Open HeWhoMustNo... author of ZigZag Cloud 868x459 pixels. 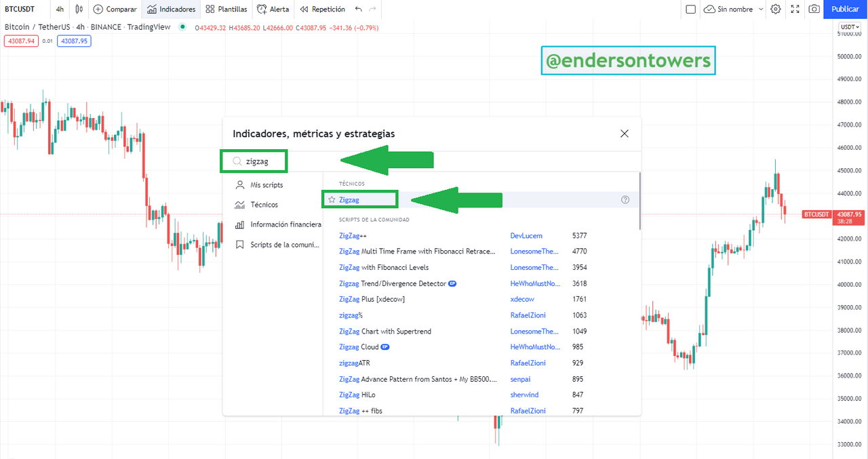coord(536,347)
